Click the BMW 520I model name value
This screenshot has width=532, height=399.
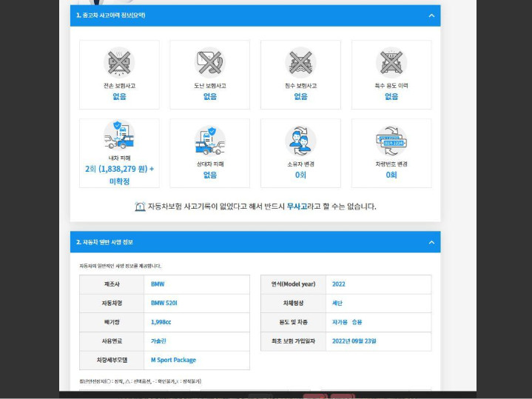pos(164,303)
